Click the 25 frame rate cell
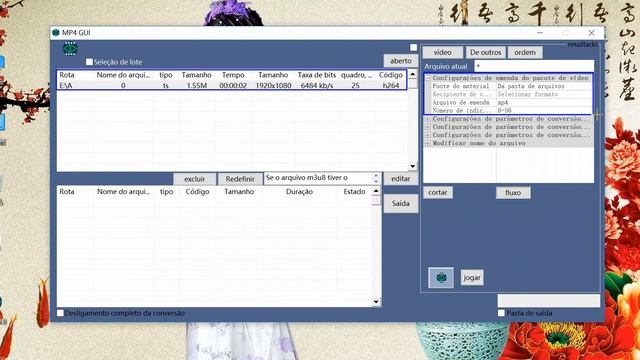Screen dimensions: 640x360 [x=356, y=85]
